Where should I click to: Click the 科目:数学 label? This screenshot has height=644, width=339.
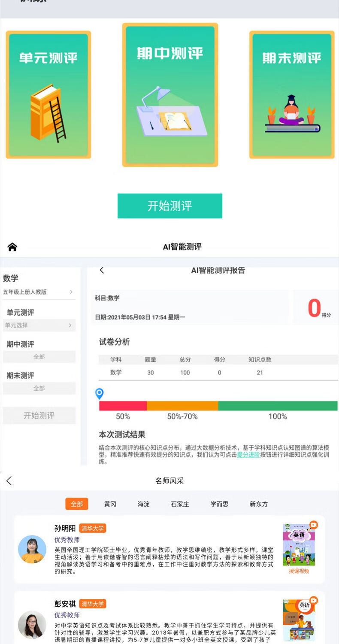coord(107,298)
